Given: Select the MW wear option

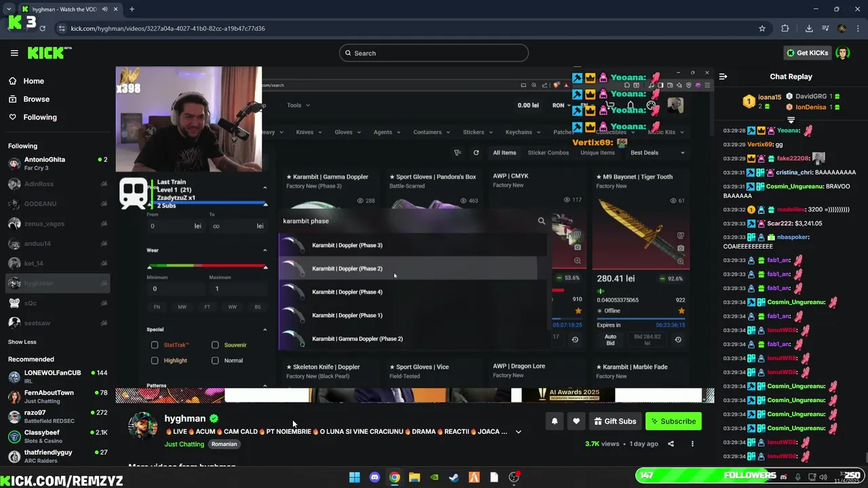Looking at the screenshot, I should [182, 307].
